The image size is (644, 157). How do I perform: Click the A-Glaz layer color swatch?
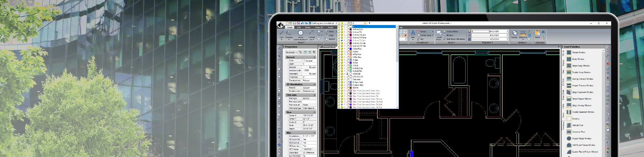pos(351,60)
